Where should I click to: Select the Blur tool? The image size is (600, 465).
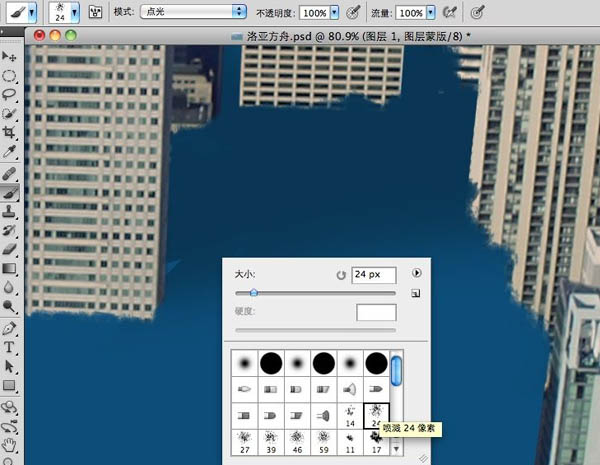coord(9,287)
